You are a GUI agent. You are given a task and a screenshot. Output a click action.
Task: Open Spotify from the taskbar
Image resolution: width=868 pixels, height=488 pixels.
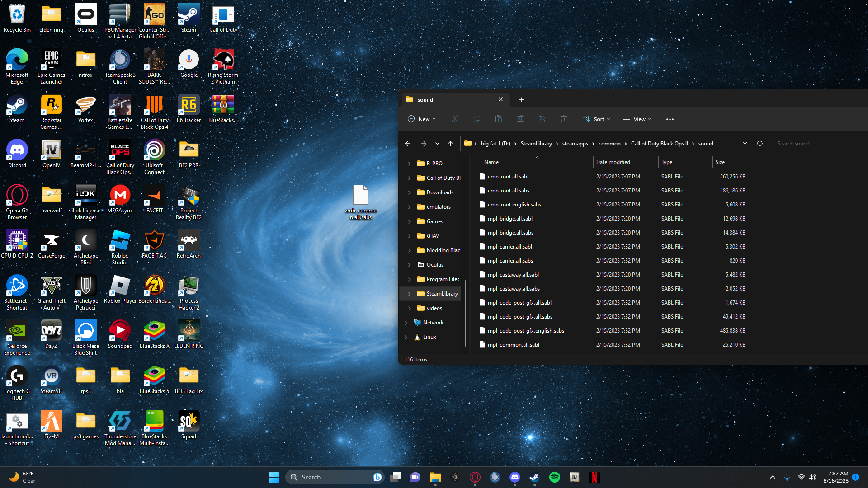[x=555, y=477]
